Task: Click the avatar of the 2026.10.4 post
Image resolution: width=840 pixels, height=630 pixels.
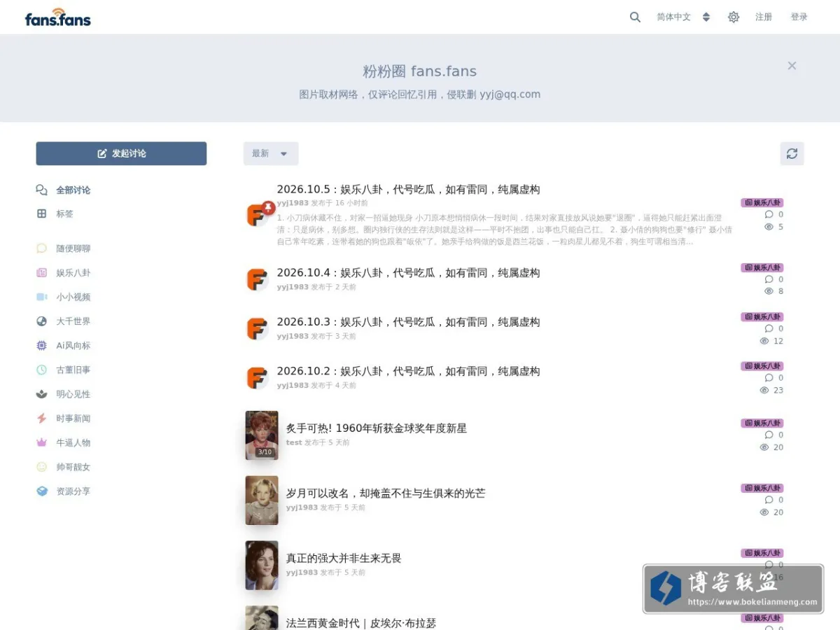Action: click(x=257, y=279)
